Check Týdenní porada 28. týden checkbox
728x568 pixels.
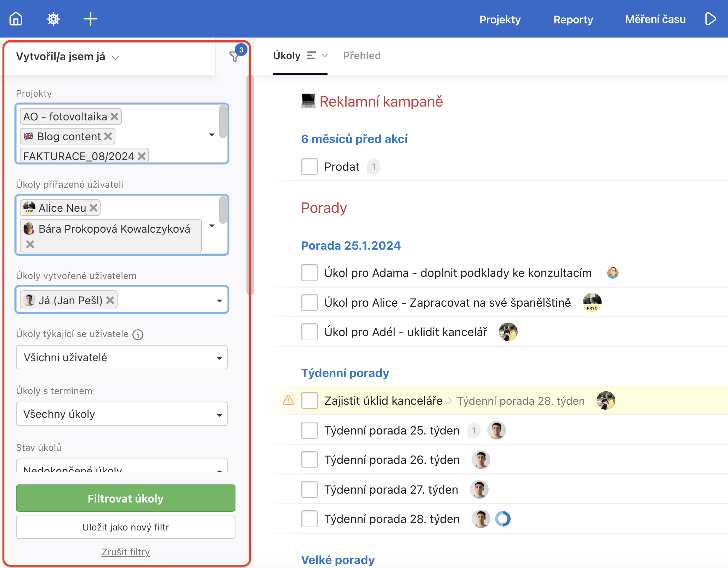(x=309, y=519)
